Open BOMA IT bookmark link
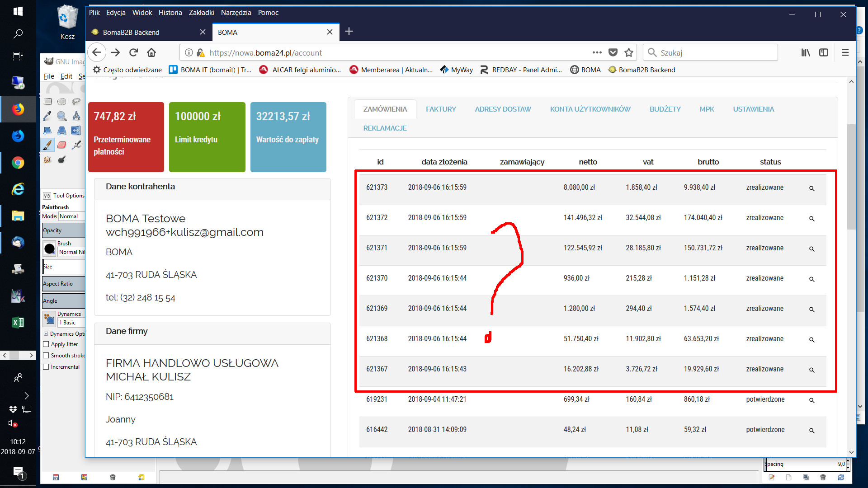 [x=211, y=70]
